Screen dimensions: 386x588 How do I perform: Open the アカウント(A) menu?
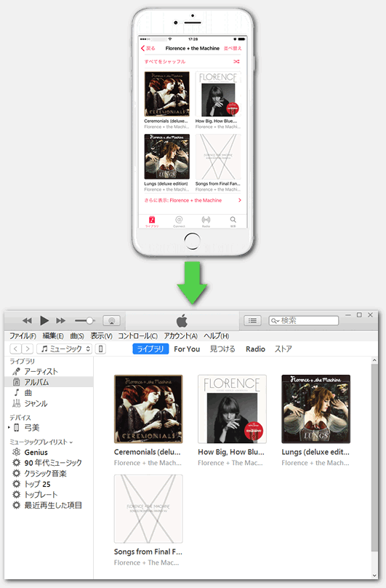[180, 336]
